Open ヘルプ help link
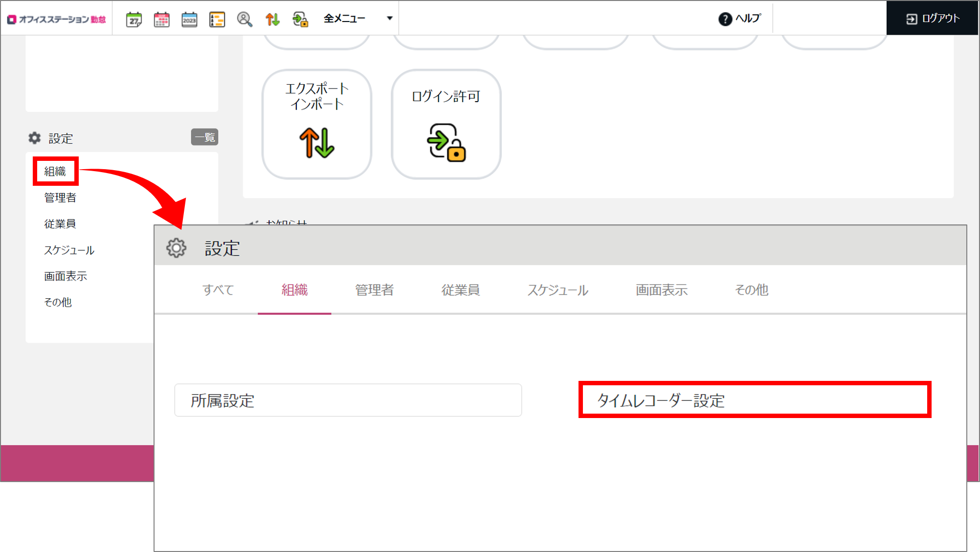 click(x=739, y=19)
